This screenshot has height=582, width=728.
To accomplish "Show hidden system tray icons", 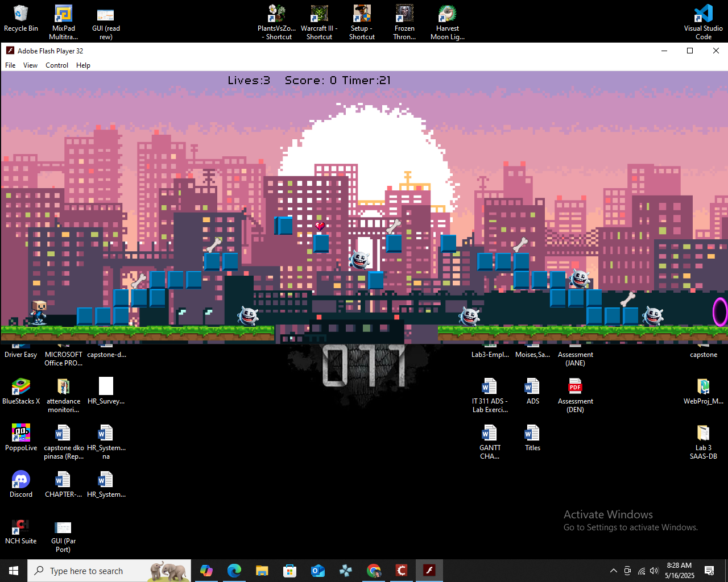I will pos(614,571).
